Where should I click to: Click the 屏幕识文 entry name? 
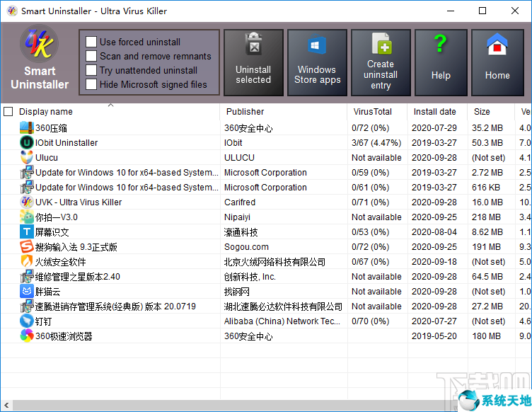(52, 232)
